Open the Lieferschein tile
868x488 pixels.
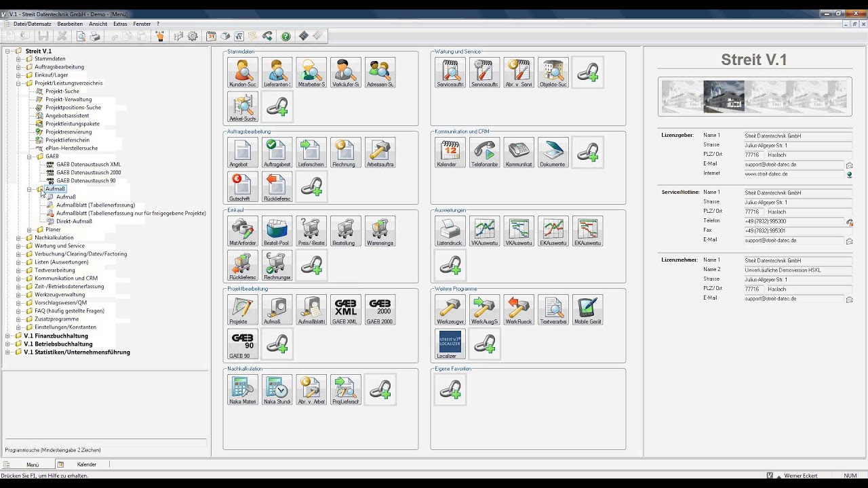click(311, 152)
